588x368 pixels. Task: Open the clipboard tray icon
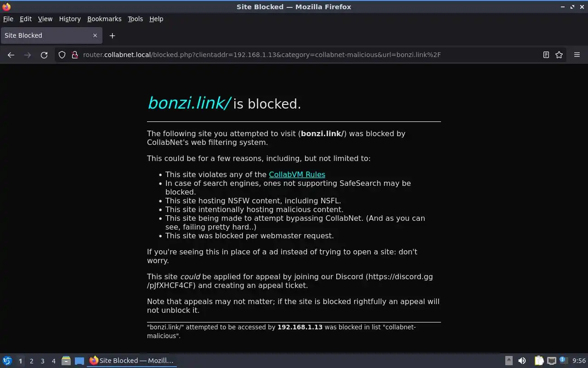click(x=539, y=361)
